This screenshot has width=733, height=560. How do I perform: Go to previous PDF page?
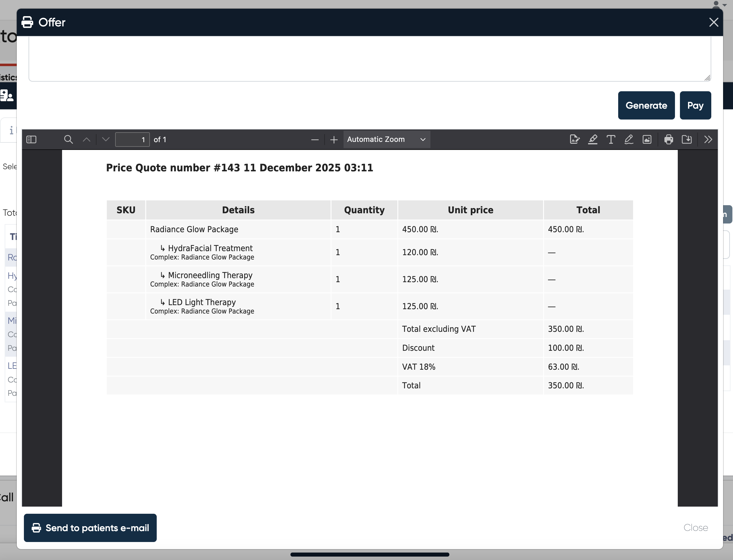[87, 139]
